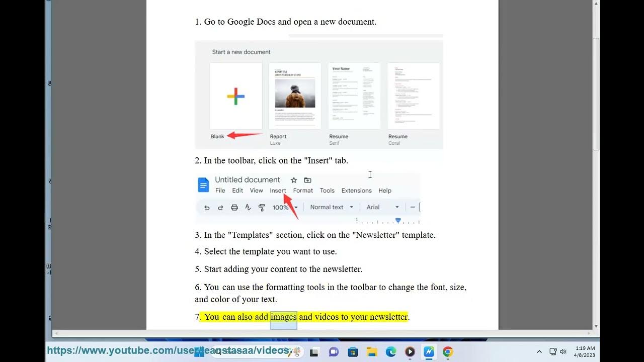Click the highlighted word "images" in step 7
Image resolution: width=644 pixels, height=362 pixels.
pyautogui.click(x=284, y=317)
